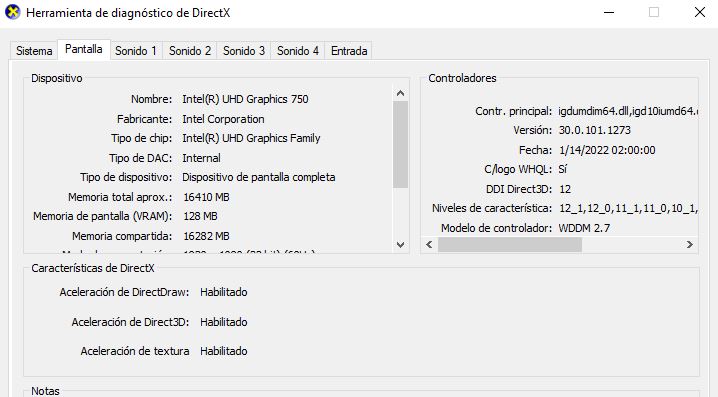The height and width of the screenshot is (397, 718).
Task: Click the Dispositivo list scroll up arrow
Action: coord(400,93)
